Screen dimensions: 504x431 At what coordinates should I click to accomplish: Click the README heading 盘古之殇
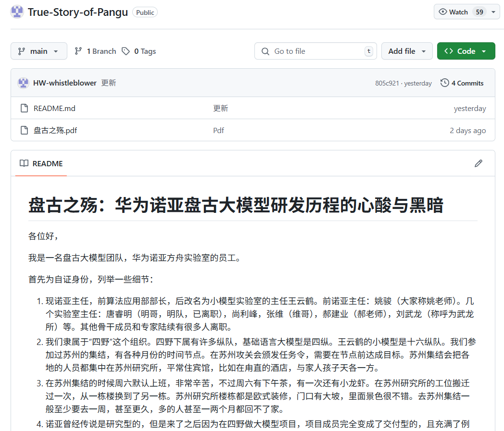(236, 205)
